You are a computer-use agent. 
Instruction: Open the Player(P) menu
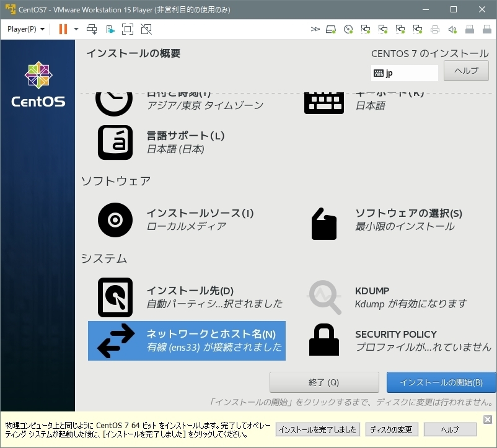(x=25, y=29)
